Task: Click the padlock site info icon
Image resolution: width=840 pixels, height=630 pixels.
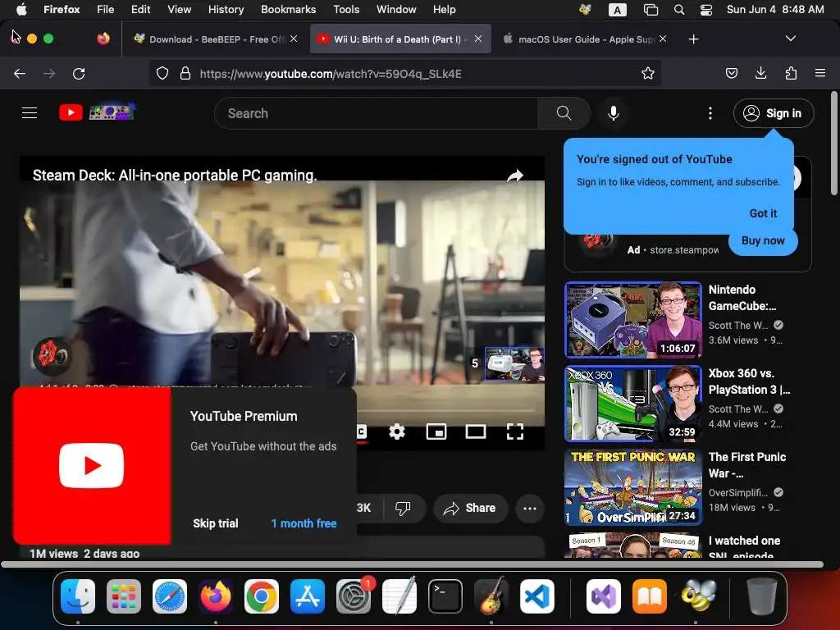Action: coord(185,73)
